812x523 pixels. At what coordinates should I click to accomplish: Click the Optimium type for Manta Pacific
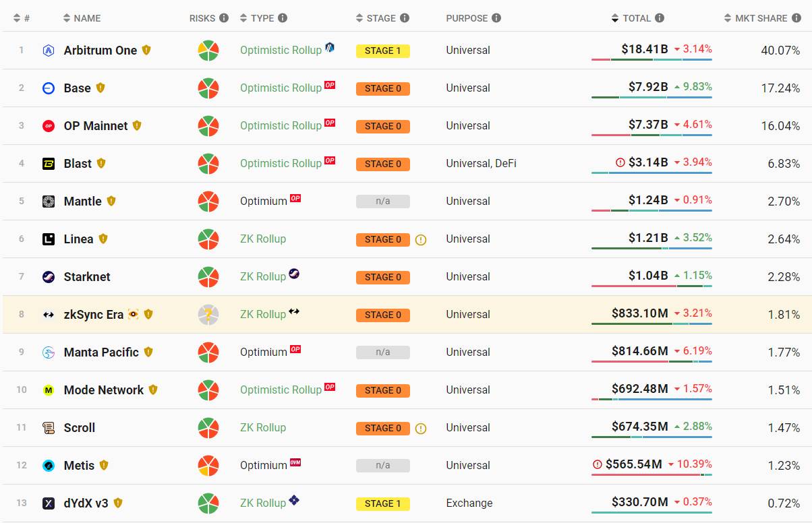coord(264,352)
